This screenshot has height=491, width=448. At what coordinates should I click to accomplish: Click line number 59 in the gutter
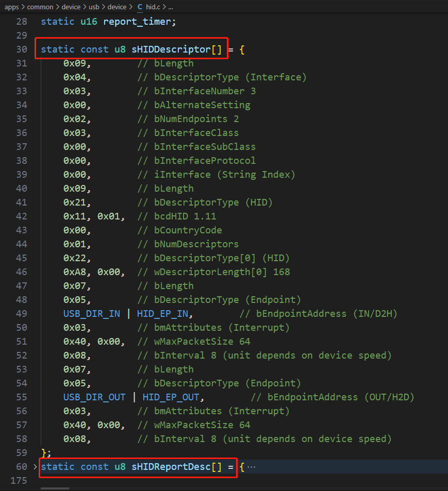22,453
